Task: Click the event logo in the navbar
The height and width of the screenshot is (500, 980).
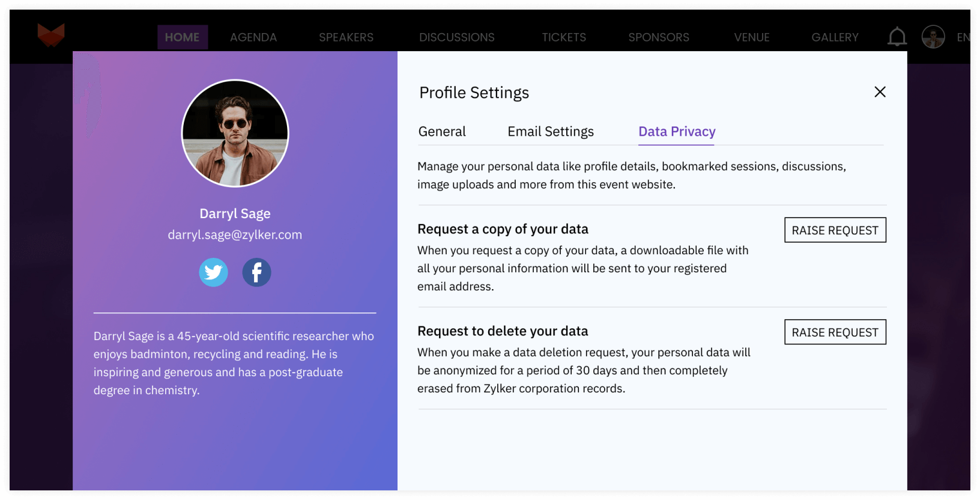Action: pos(50,36)
